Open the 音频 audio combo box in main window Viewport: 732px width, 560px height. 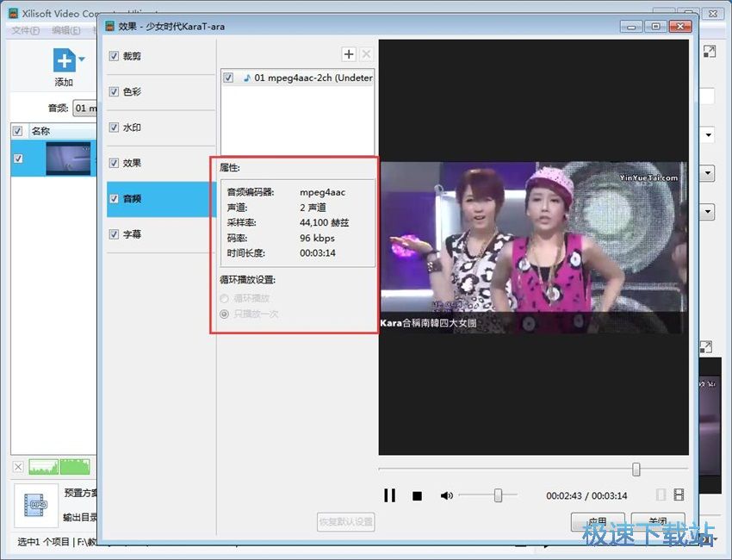86,109
